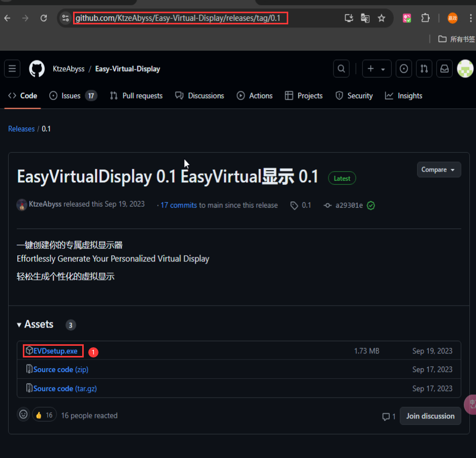Reload the current GitHub page
476x458 pixels.
point(44,18)
